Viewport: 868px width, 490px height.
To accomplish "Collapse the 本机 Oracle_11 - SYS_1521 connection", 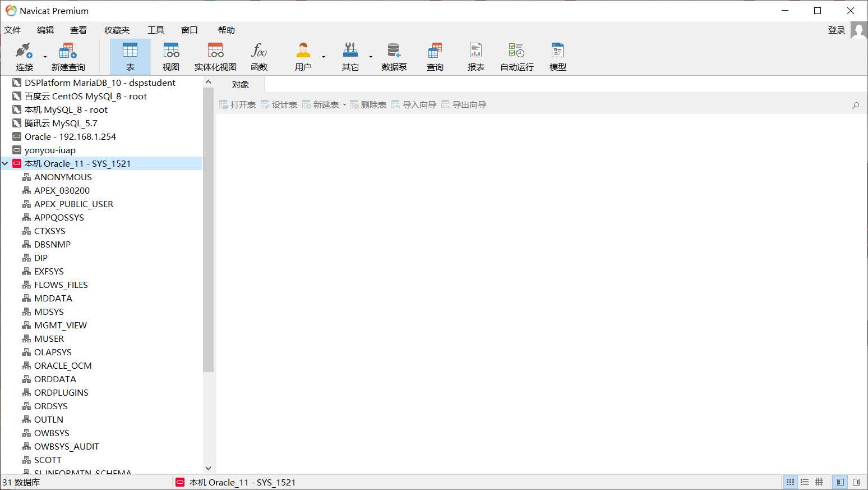I will 5,163.
